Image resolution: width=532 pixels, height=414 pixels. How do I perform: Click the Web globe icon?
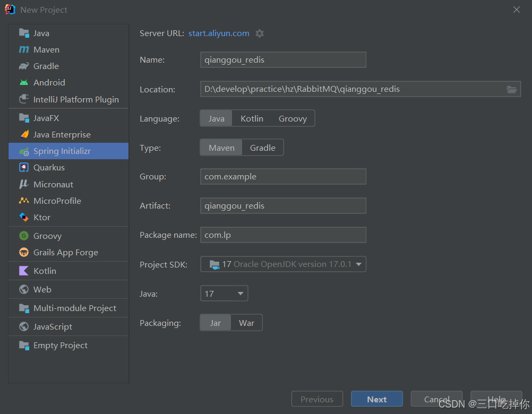24,290
